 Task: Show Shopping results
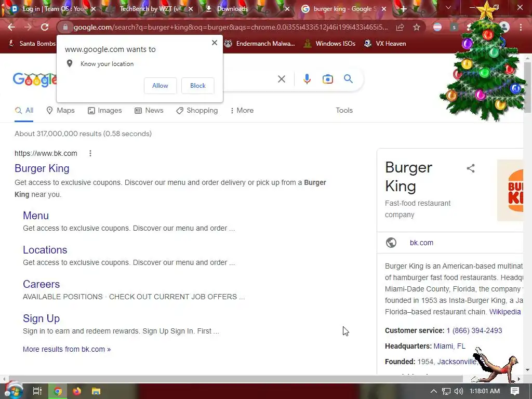197,111
